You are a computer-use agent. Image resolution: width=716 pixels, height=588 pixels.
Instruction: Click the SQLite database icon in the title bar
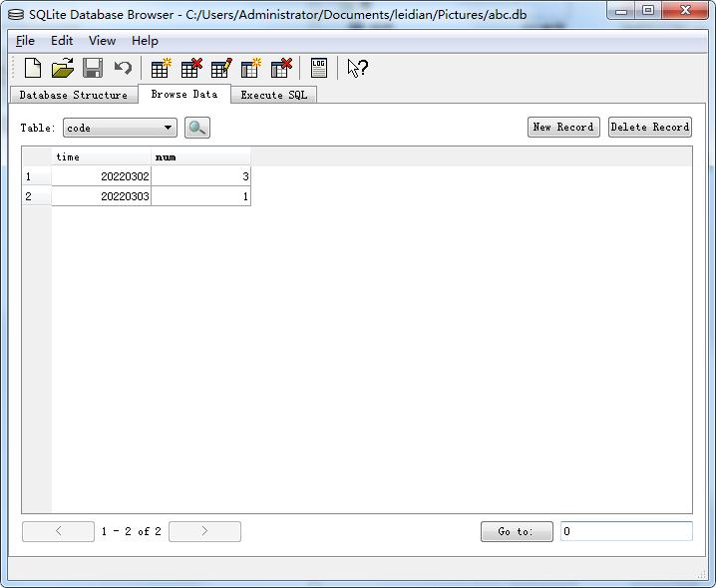[16, 15]
